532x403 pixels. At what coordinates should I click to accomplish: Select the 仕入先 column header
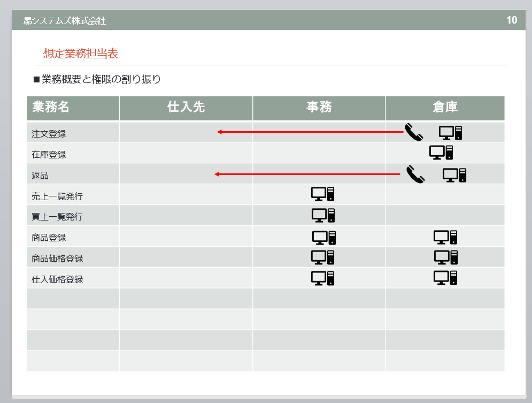tap(186, 108)
